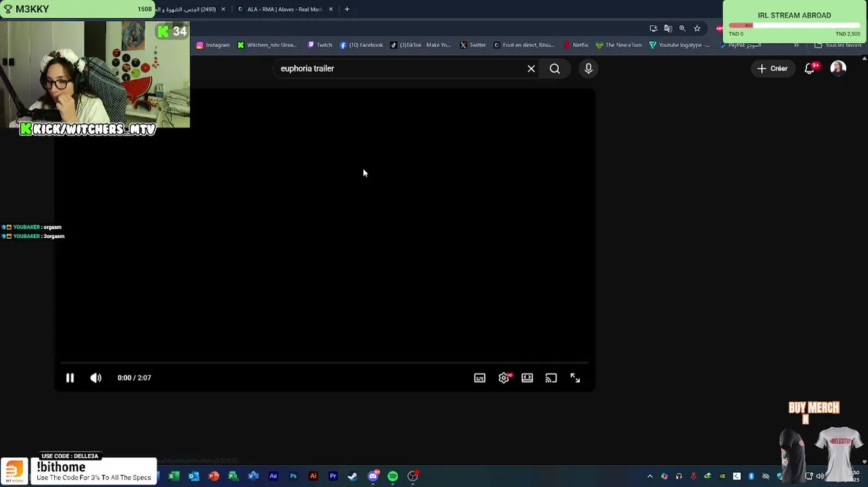The width and height of the screenshot is (868, 487).
Task: Pause the YouTube video
Action: coord(70,378)
